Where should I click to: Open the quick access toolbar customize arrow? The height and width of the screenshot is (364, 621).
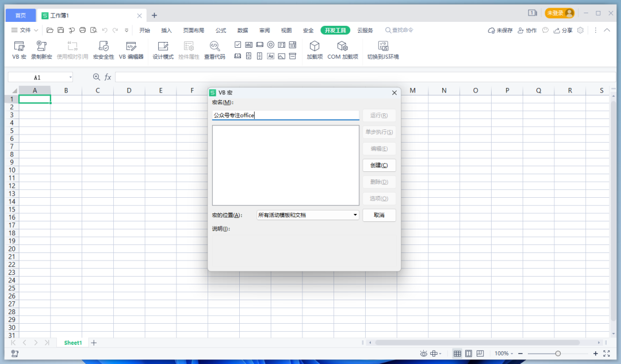click(126, 30)
